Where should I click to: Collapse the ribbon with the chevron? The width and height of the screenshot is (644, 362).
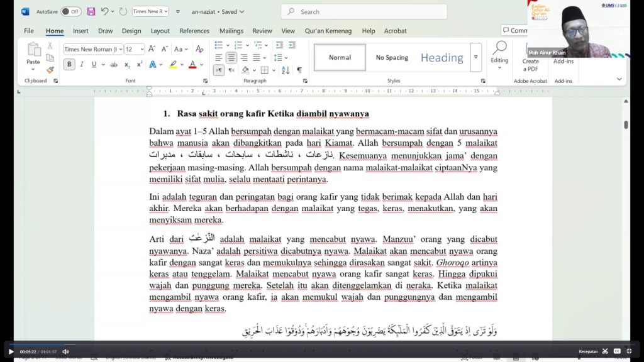point(619,79)
